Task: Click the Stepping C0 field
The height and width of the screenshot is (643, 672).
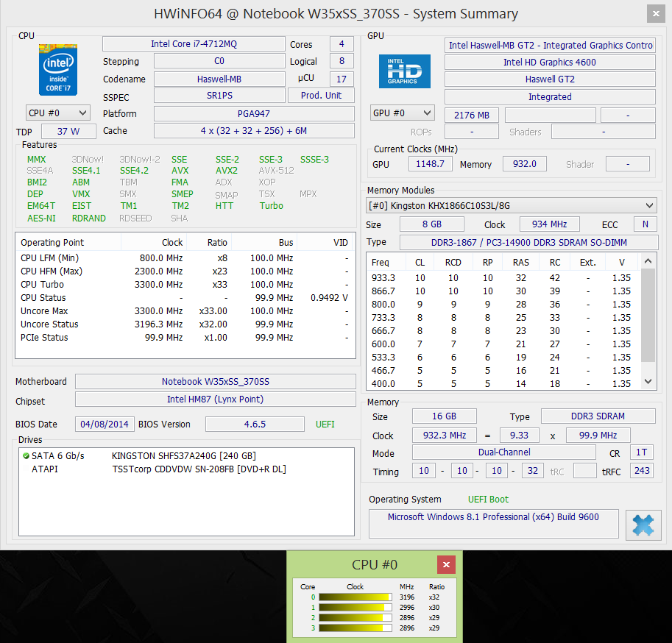Action: (219, 61)
